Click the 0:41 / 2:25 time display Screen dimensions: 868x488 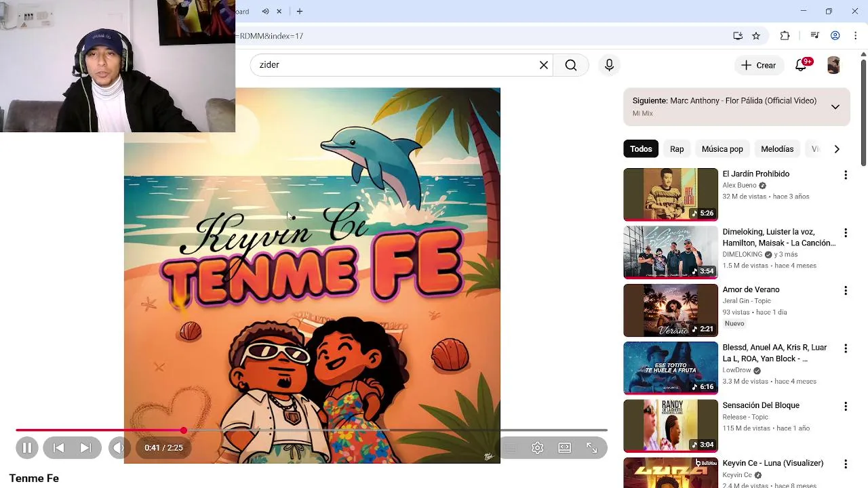163,447
